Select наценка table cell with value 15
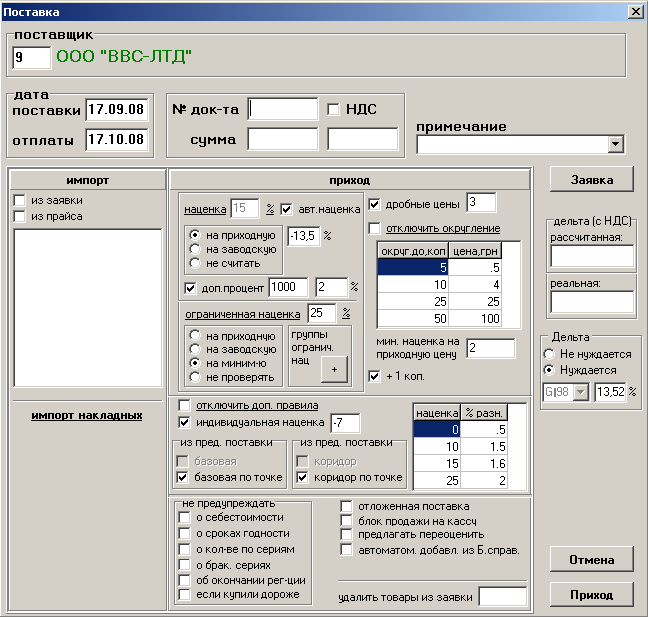 click(x=437, y=464)
